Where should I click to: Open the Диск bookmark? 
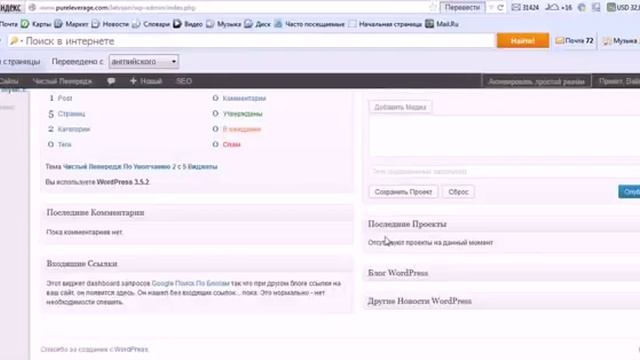point(258,24)
